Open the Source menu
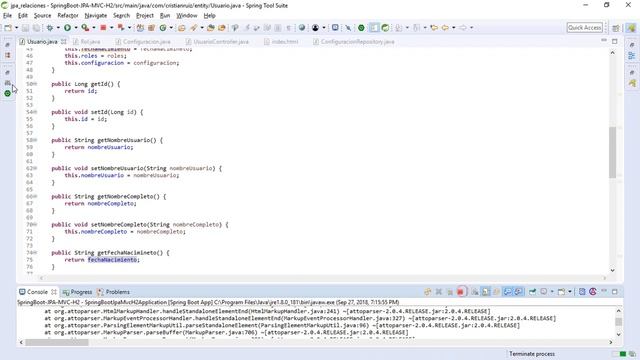 tap(42, 16)
